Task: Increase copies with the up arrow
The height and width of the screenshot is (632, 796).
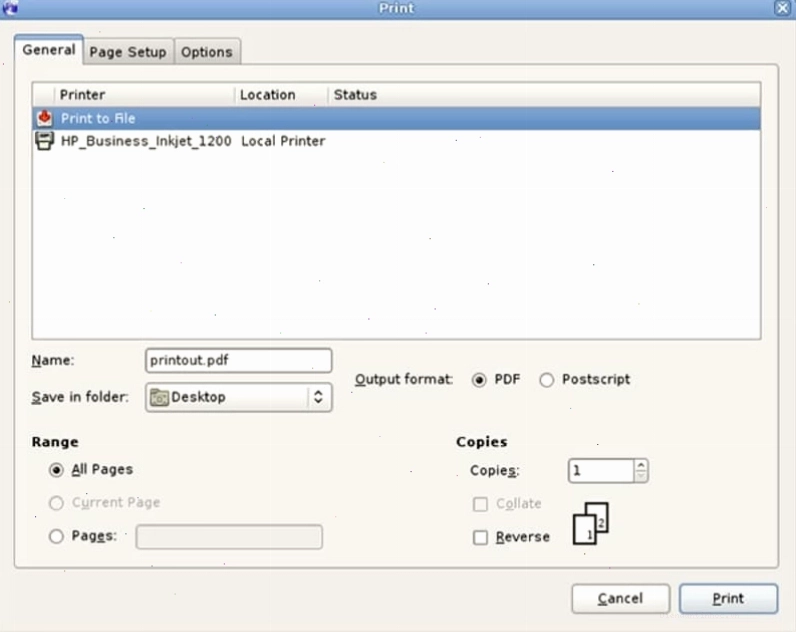Action: [641, 465]
